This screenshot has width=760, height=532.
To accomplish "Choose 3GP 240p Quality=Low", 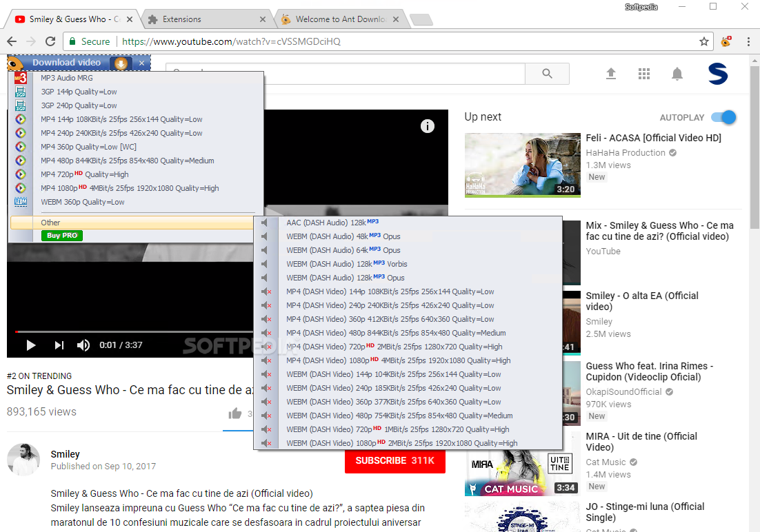I will pyautogui.click(x=79, y=105).
